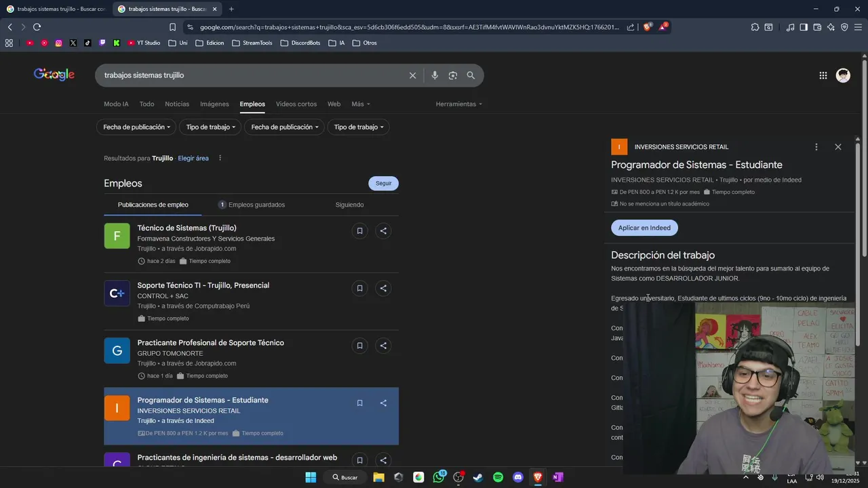
Task: Share the page from the address bar
Action: pos(631,27)
